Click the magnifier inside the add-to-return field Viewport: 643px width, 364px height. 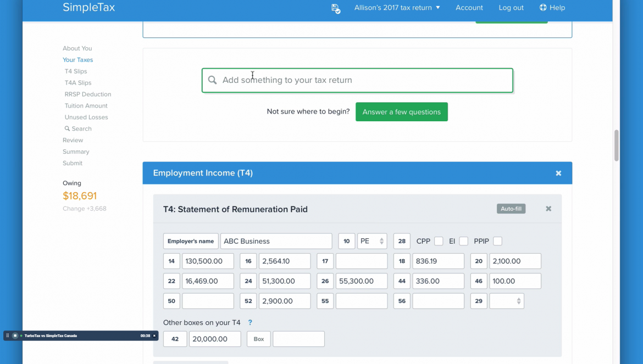(212, 80)
